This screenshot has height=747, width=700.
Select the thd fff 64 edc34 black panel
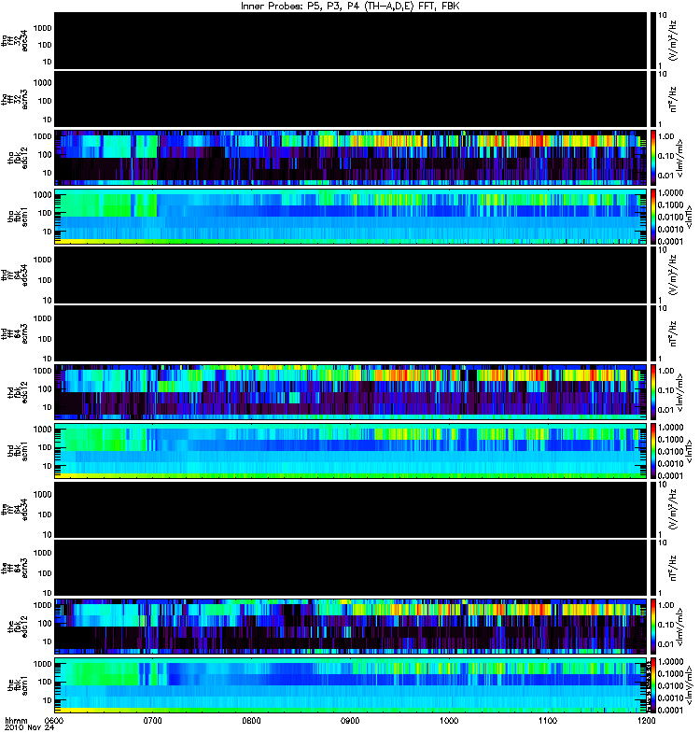tap(351, 275)
